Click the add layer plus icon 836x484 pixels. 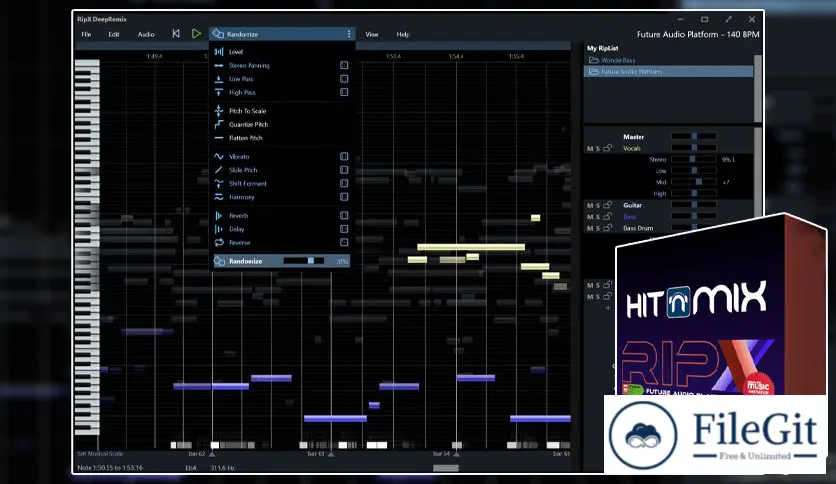point(608,308)
